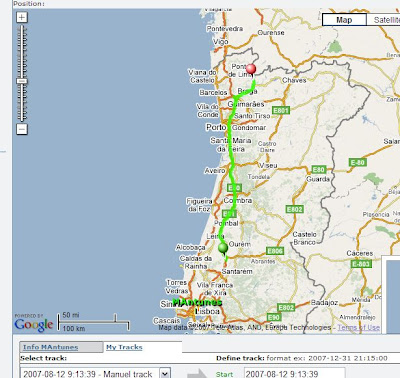Select the green start marker pin
400x378 pixels.
[x=223, y=249]
